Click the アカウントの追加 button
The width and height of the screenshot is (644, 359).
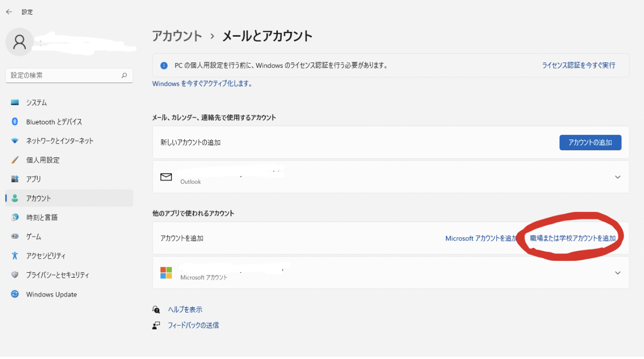[590, 143]
